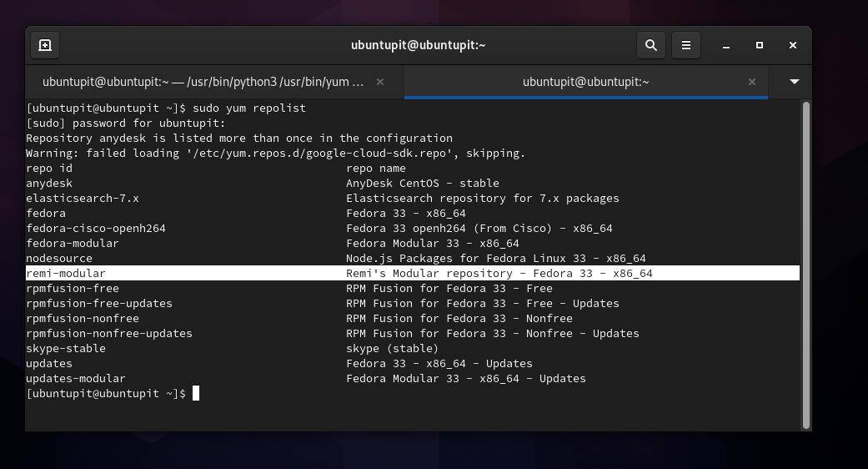The image size is (868, 469).
Task: Click the 'skype (stable)' repo name
Action: pyautogui.click(x=392, y=348)
